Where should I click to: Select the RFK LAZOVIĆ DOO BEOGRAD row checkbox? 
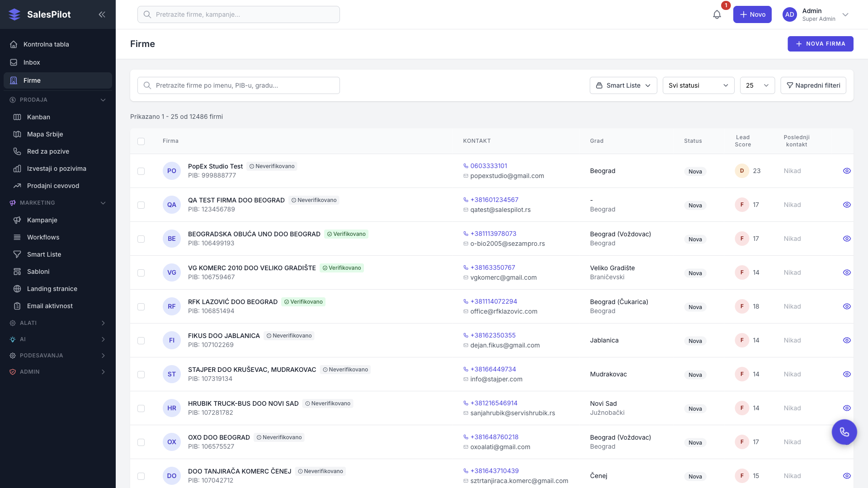click(141, 307)
